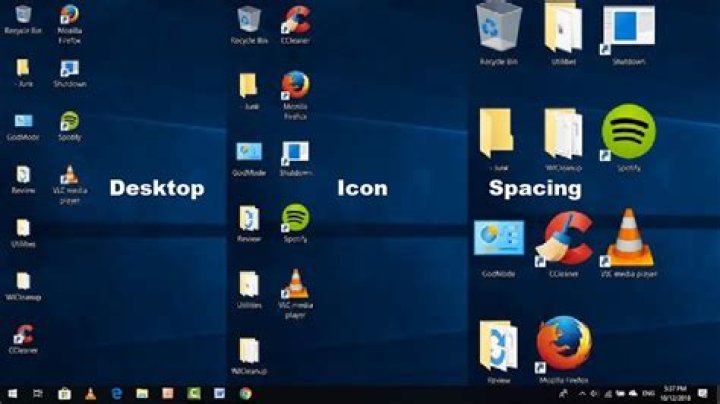Open the Action Center notifications icon

pos(702,394)
